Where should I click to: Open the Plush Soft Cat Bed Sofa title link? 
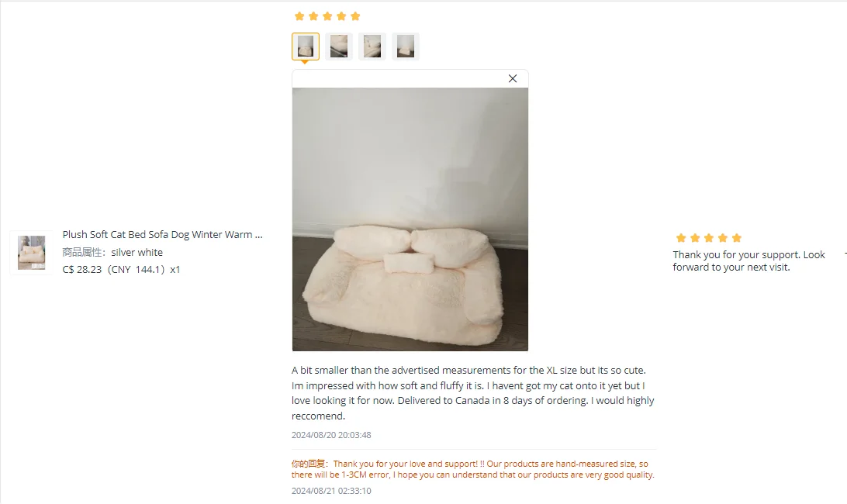point(162,234)
